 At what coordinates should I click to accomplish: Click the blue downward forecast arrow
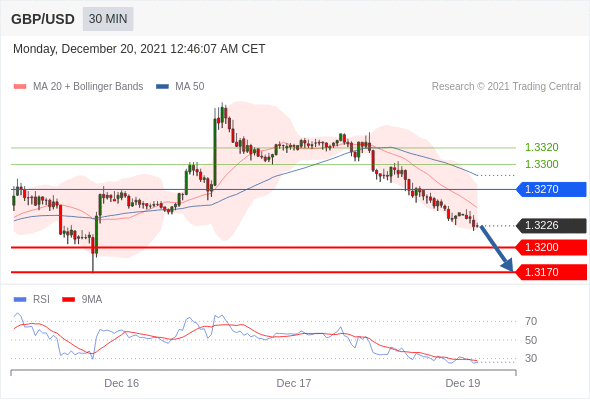497,248
